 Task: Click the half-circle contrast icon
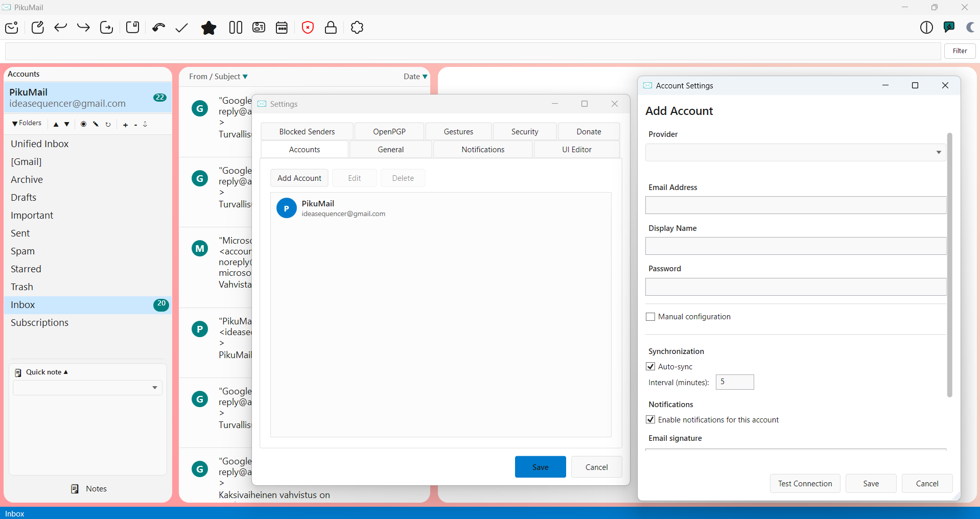(926, 28)
